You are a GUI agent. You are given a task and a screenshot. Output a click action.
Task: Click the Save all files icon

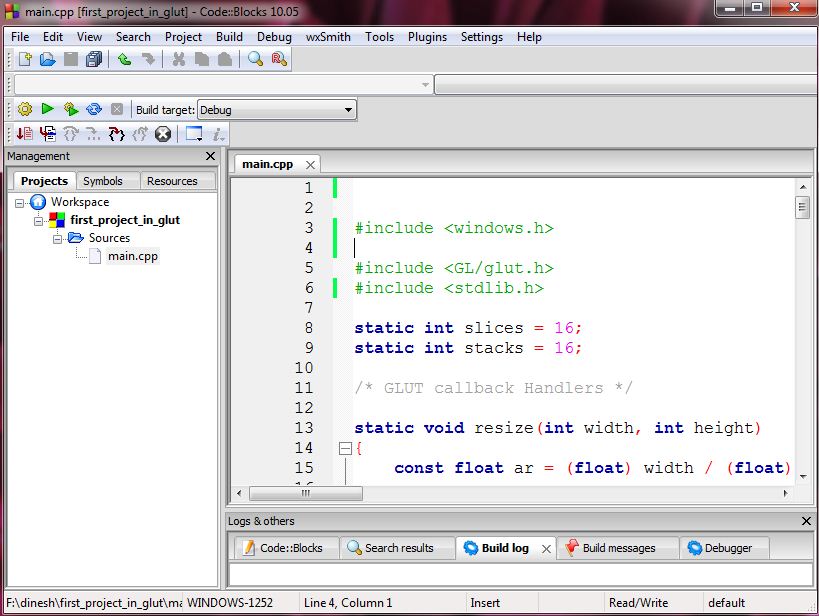click(x=94, y=59)
